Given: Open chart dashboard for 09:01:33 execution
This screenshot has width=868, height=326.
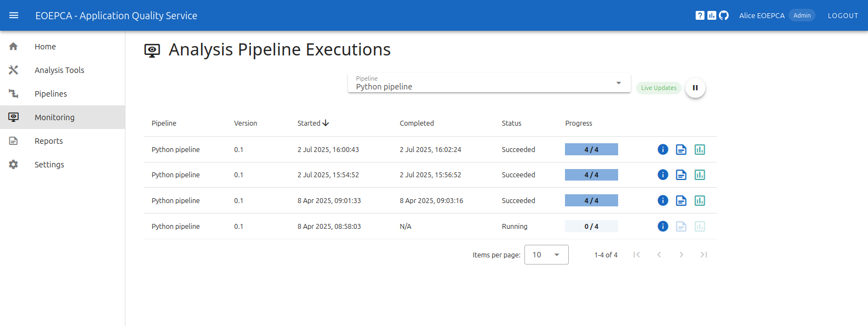Looking at the screenshot, I should 700,201.
